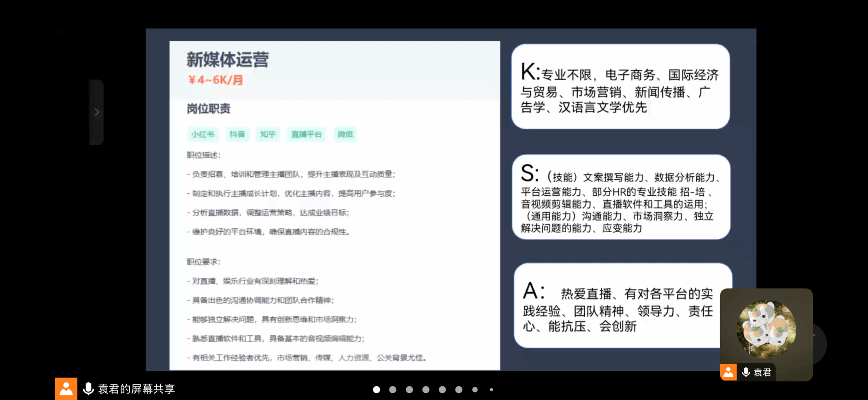The width and height of the screenshot is (868, 400).
Task: Click the S: 技能 skills card
Action: pyautogui.click(x=620, y=197)
